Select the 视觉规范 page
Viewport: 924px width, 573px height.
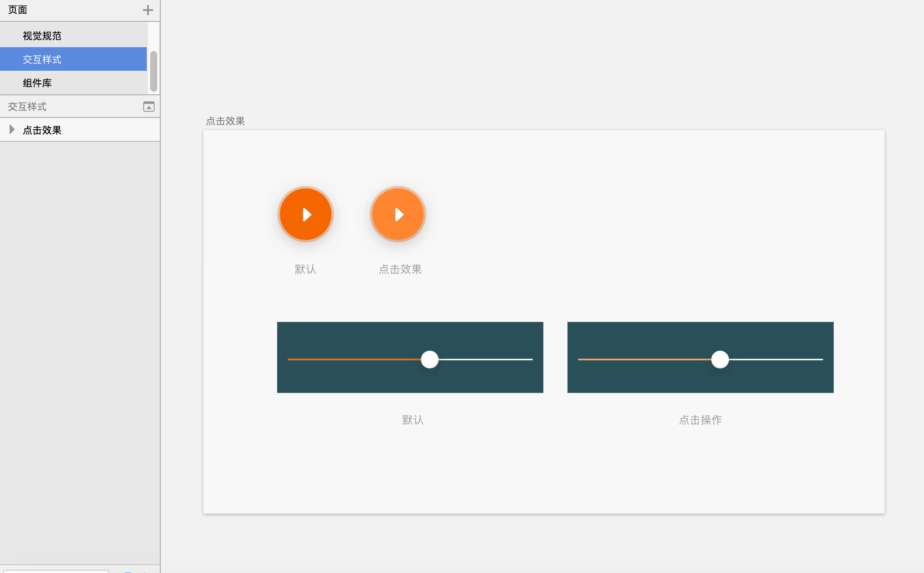(x=42, y=36)
